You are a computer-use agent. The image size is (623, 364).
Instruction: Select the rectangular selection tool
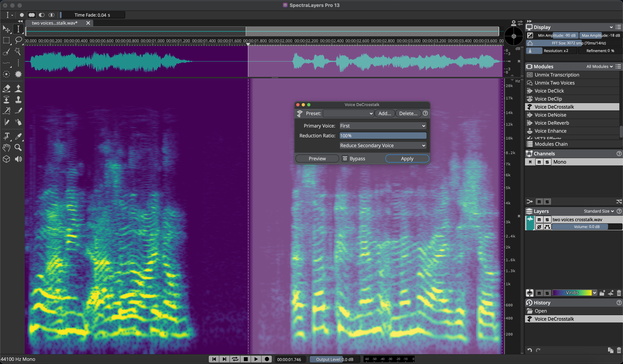pyautogui.click(x=6, y=40)
